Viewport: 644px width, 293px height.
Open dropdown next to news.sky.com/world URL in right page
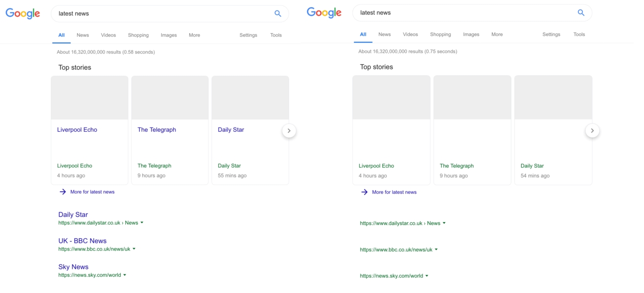tap(427, 276)
